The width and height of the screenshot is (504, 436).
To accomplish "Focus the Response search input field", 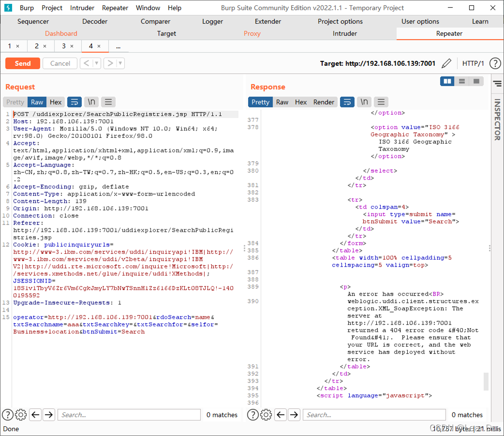I will pos(374,415).
